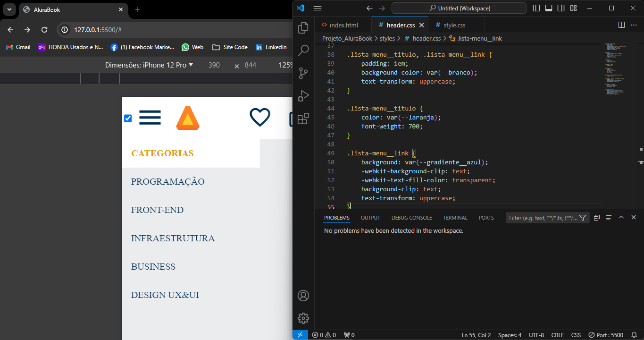The image size is (644, 340).
Task: Click the Ln 55, Col 2 status item
Action: click(x=477, y=335)
